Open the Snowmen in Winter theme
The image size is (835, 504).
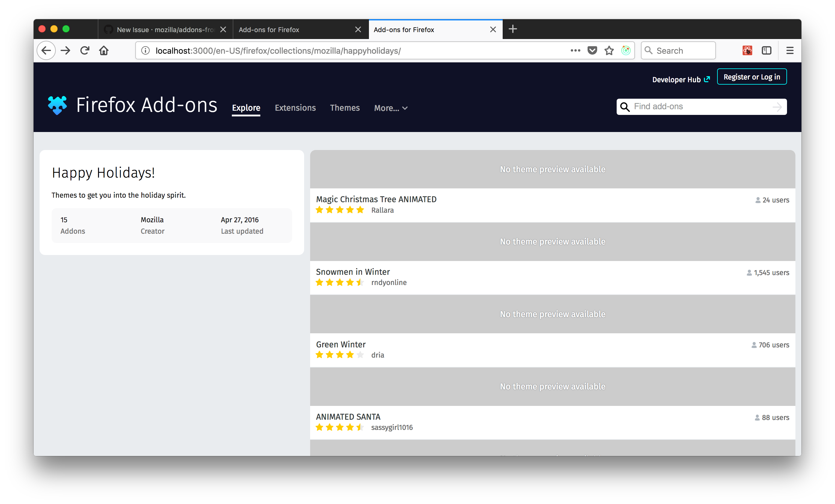click(352, 272)
